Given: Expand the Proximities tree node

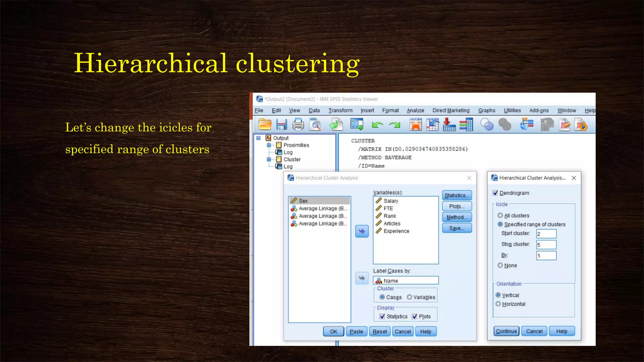Looking at the screenshot, I should point(269,145).
